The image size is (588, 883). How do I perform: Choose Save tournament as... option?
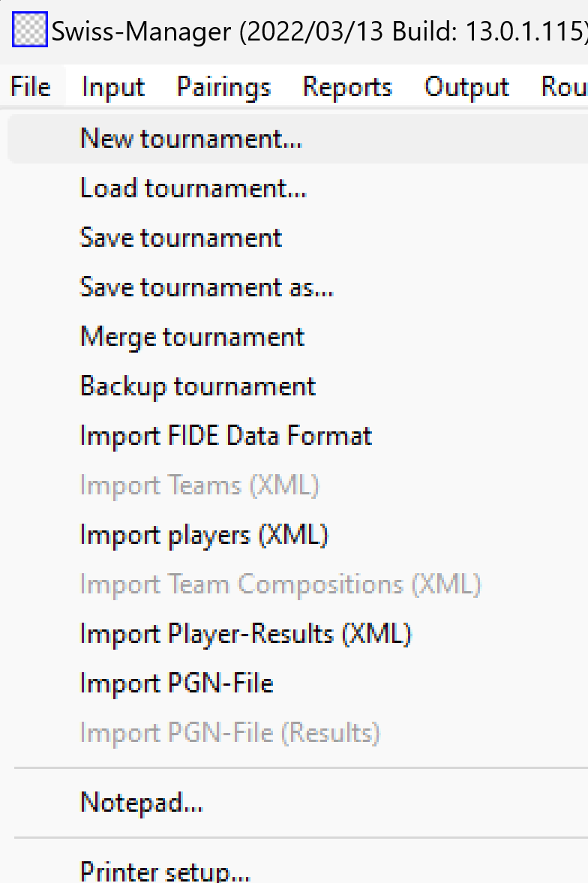206,287
